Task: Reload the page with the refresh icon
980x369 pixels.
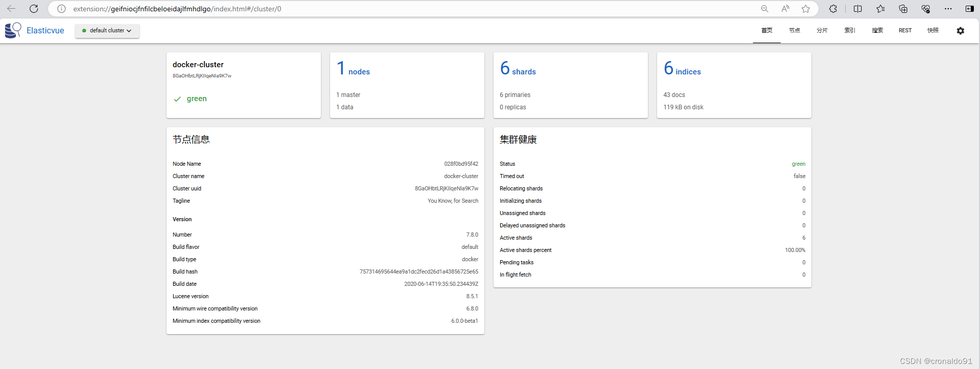Action: click(34, 9)
